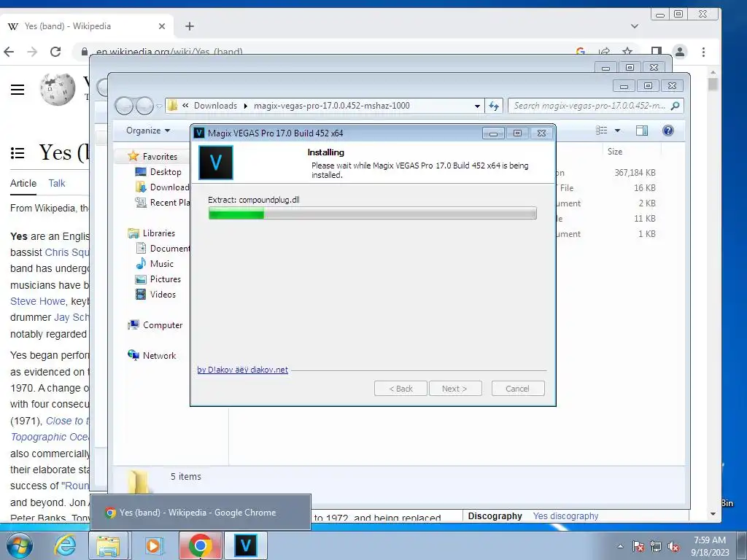Click Next button in installer
Image resolution: width=747 pixels, height=560 pixels.
tap(455, 389)
